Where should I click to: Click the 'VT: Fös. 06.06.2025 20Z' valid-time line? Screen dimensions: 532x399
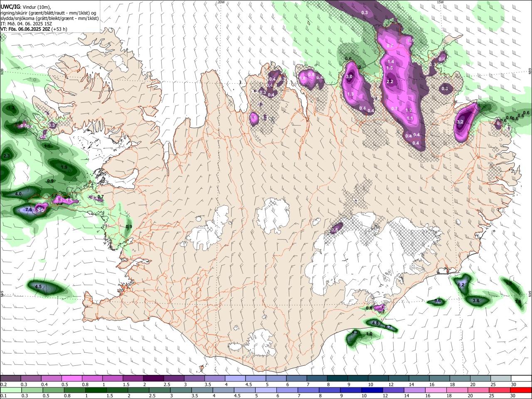click(26, 29)
